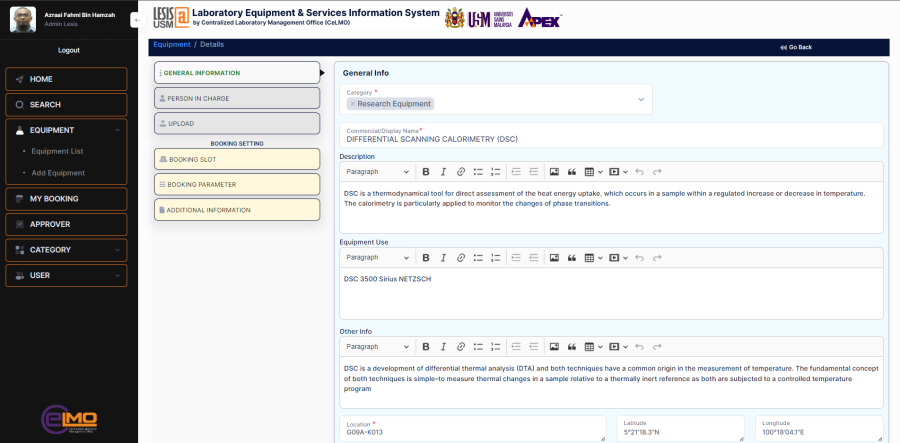Click the Commercial/Display Name input field

[610, 140]
